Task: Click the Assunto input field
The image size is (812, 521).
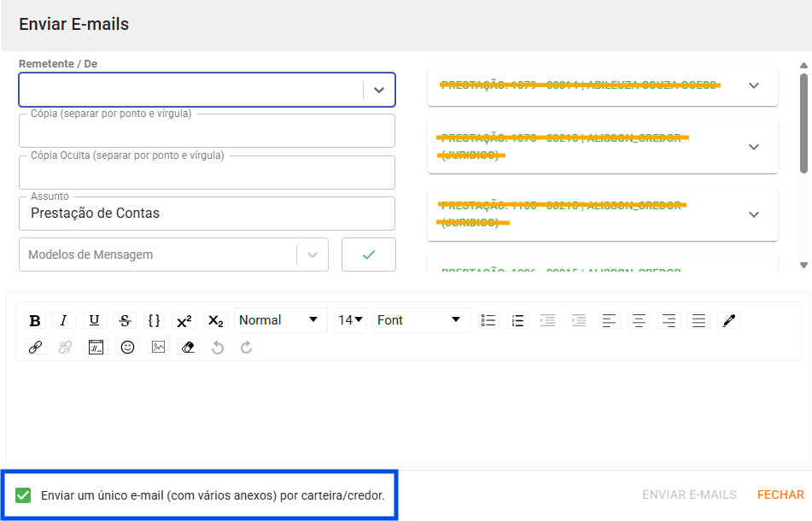Action: (207, 214)
